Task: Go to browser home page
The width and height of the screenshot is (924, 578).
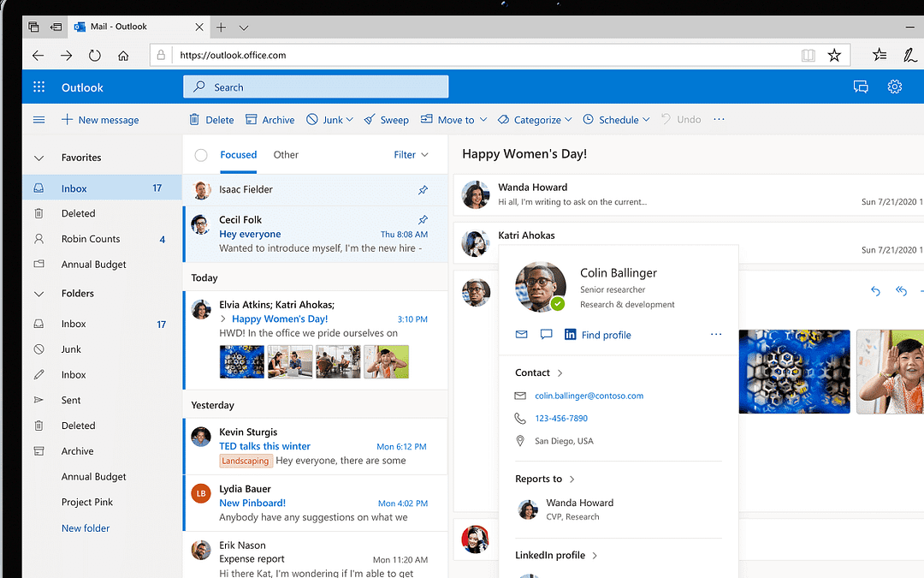Action: [x=123, y=56]
